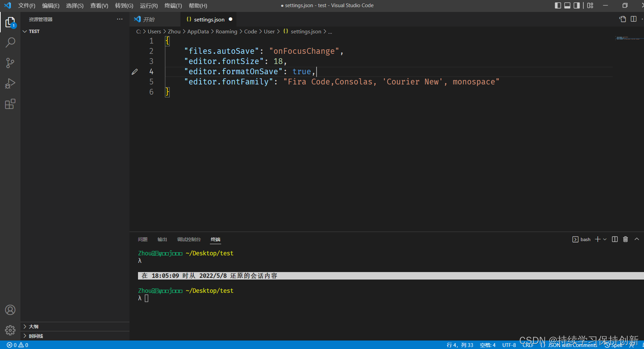The width and height of the screenshot is (644, 349).
Task: Kill the terminal with trash icon
Action: click(625, 239)
